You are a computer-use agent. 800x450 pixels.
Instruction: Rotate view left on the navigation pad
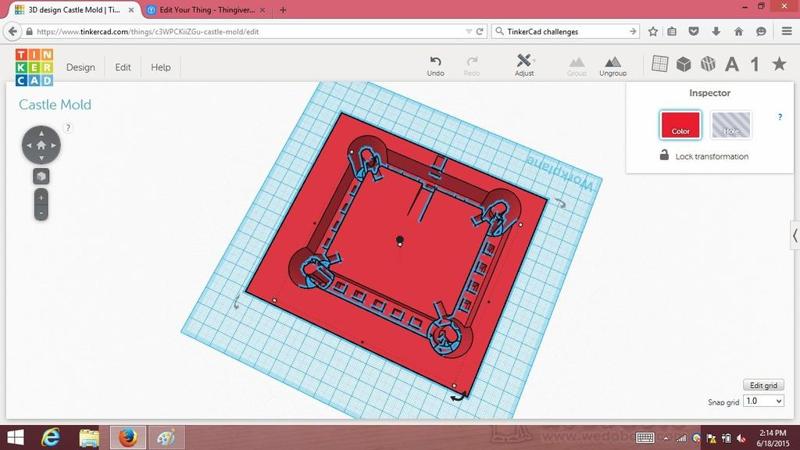pos(29,145)
